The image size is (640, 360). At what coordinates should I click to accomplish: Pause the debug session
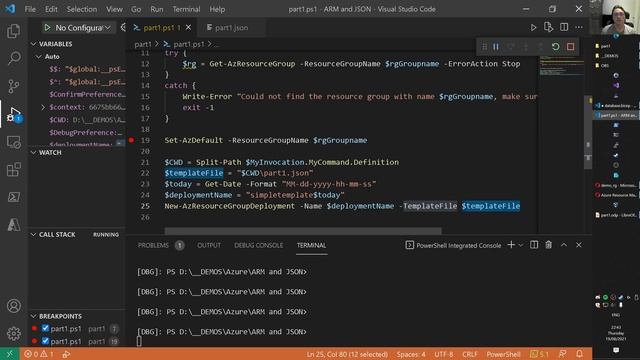[496, 47]
